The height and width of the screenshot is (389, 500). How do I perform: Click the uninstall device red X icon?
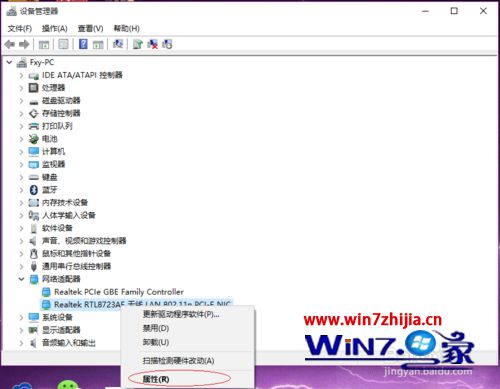pos(153,44)
